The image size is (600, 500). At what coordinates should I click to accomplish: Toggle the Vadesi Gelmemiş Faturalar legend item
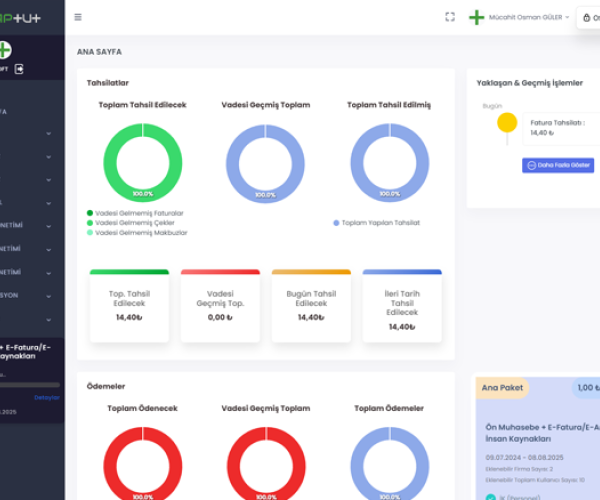(135, 213)
